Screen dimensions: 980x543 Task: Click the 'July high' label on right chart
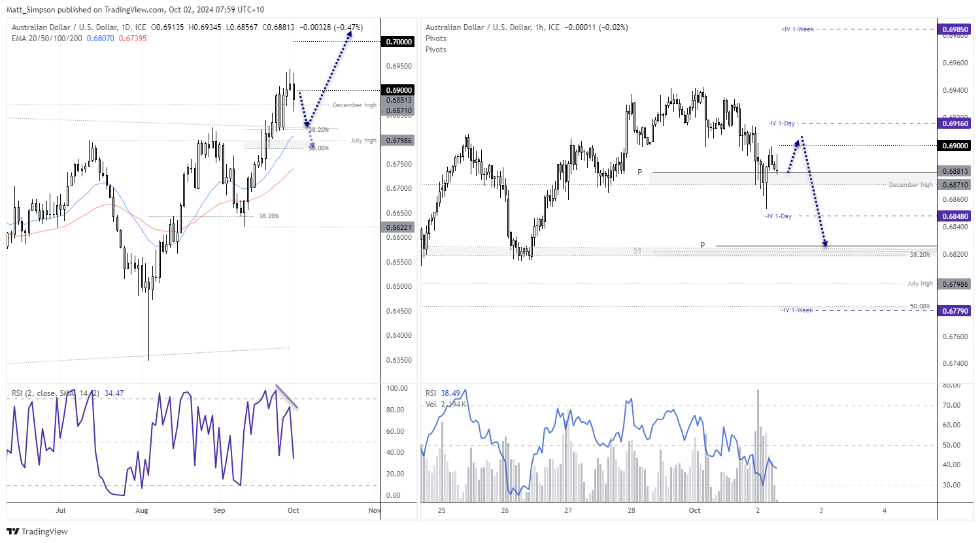(920, 284)
